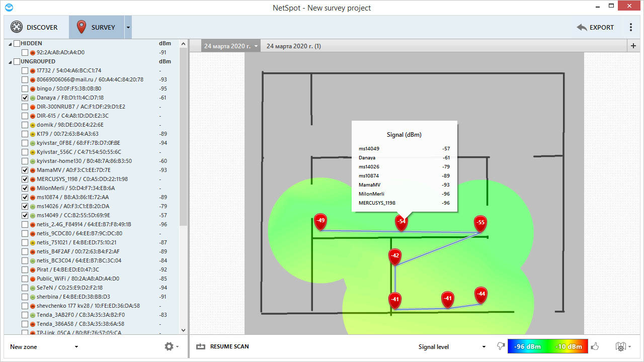644x362 pixels.
Task: Uncheck the MamaMV network checkbox
Action: pyautogui.click(x=25, y=170)
